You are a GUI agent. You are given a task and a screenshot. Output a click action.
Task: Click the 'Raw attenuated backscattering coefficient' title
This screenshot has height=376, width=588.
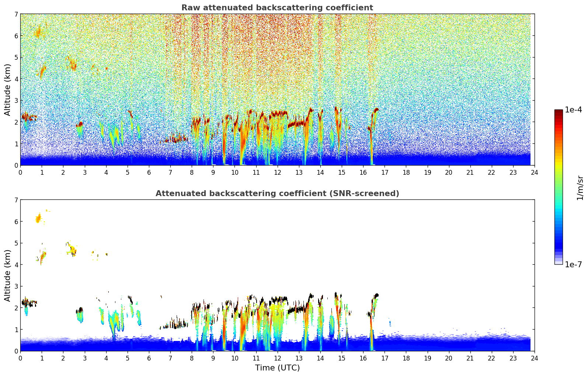pyautogui.click(x=277, y=8)
